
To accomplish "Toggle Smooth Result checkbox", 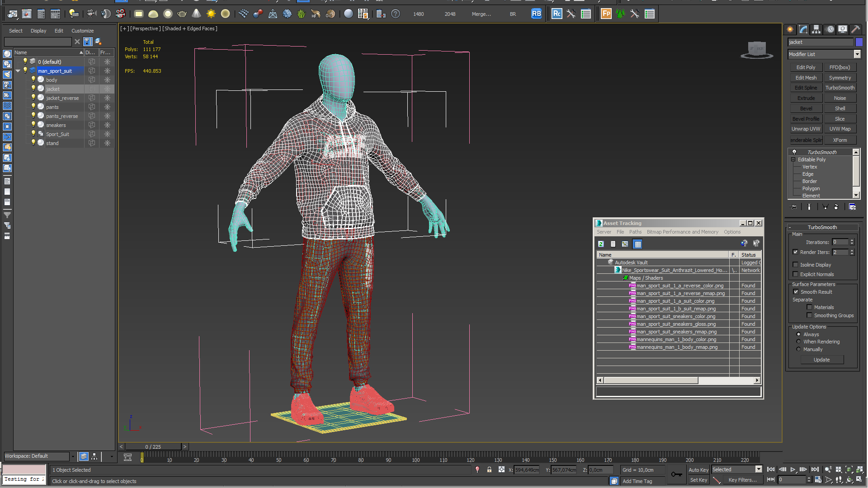I will pos(796,292).
